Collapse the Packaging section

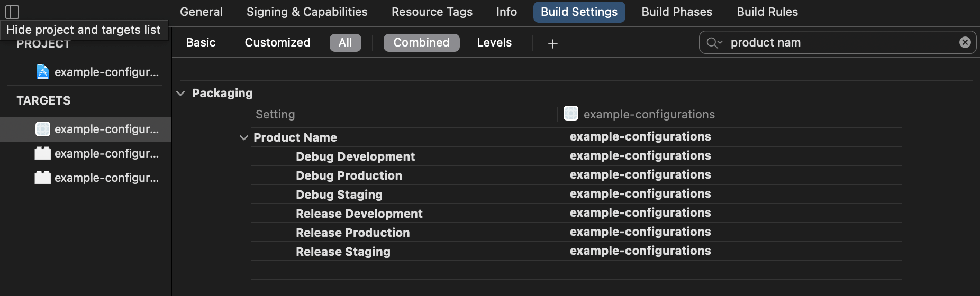(x=180, y=94)
